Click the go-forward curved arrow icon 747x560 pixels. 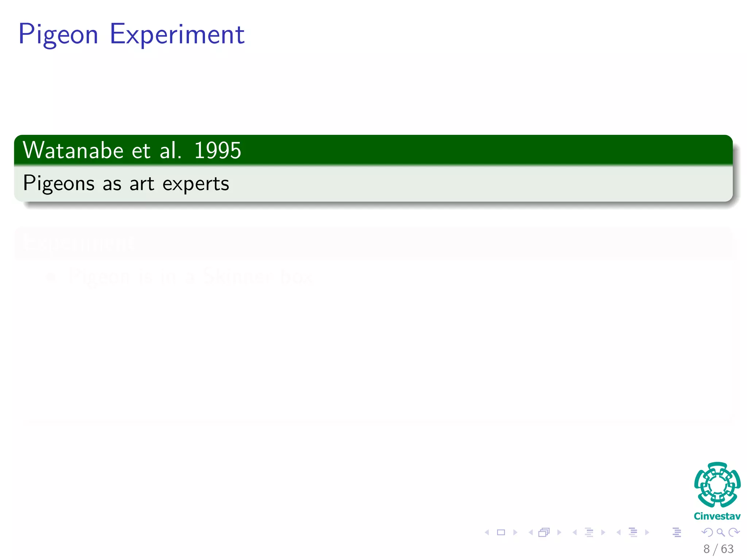(734, 533)
